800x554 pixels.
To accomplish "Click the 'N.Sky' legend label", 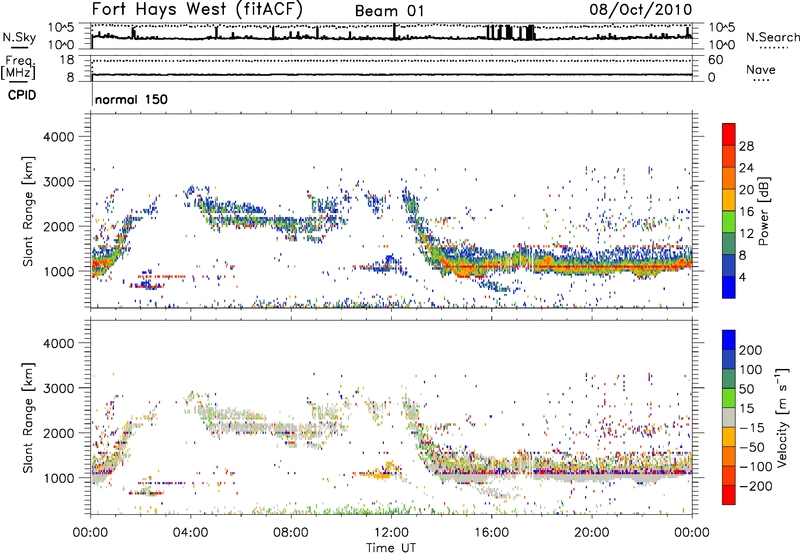I will click(x=19, y=37).
